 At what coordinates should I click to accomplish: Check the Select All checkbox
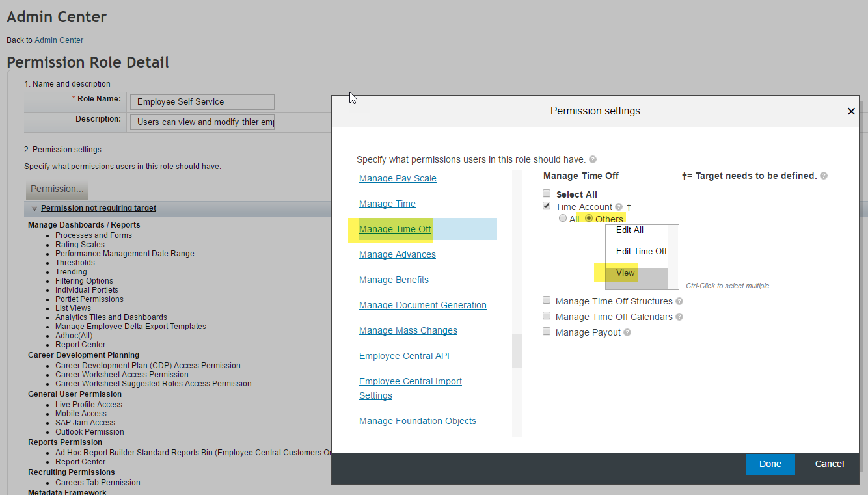coord(547,194)
